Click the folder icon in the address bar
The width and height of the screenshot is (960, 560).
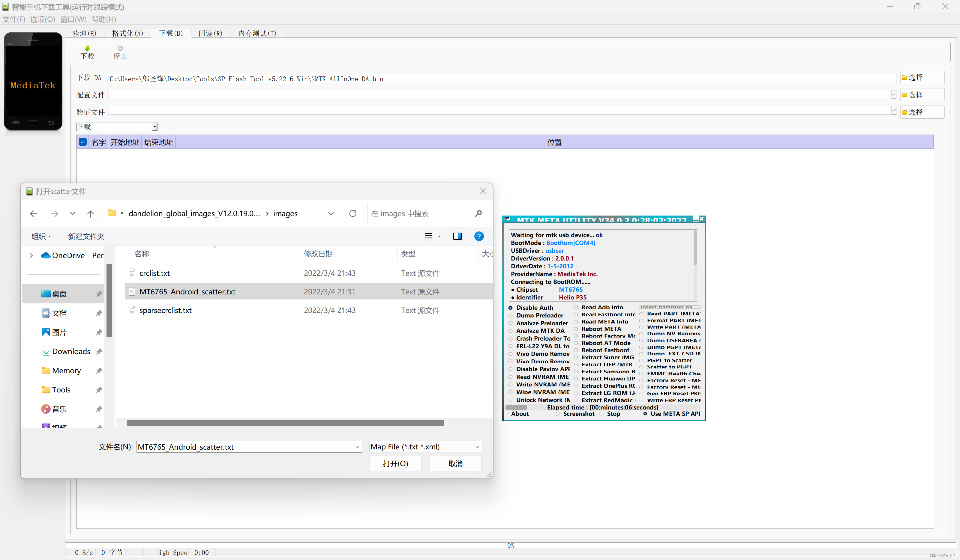click(x=112, y=213)
